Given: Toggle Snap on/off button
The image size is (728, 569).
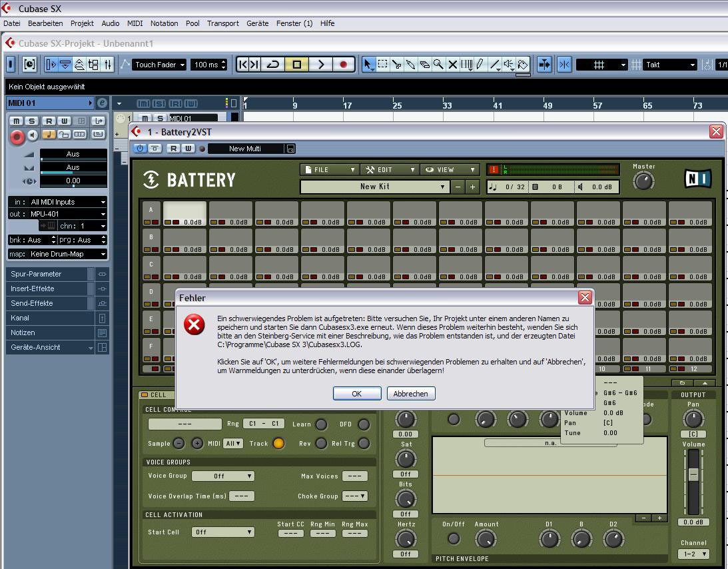Looking at the screenshot, I should point(564,65).
